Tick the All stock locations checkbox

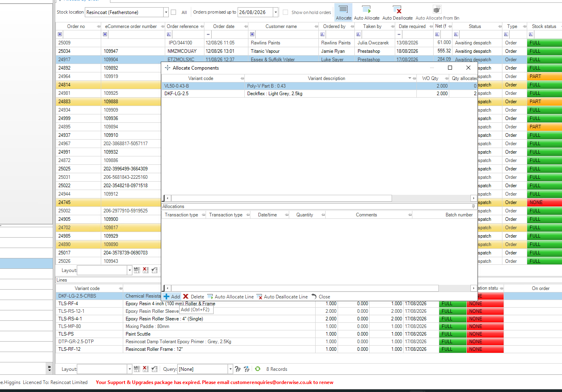tap(174, 12)
